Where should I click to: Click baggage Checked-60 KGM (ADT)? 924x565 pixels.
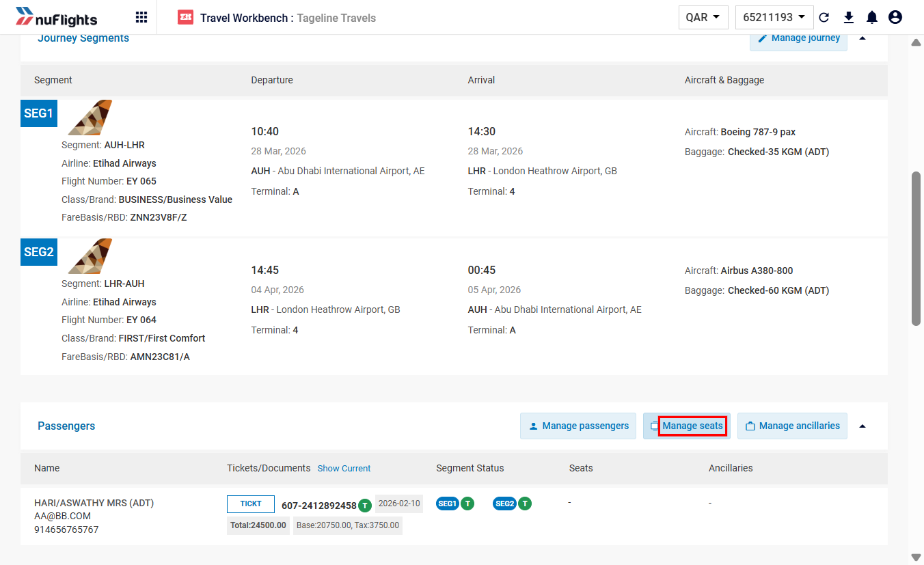778,290
